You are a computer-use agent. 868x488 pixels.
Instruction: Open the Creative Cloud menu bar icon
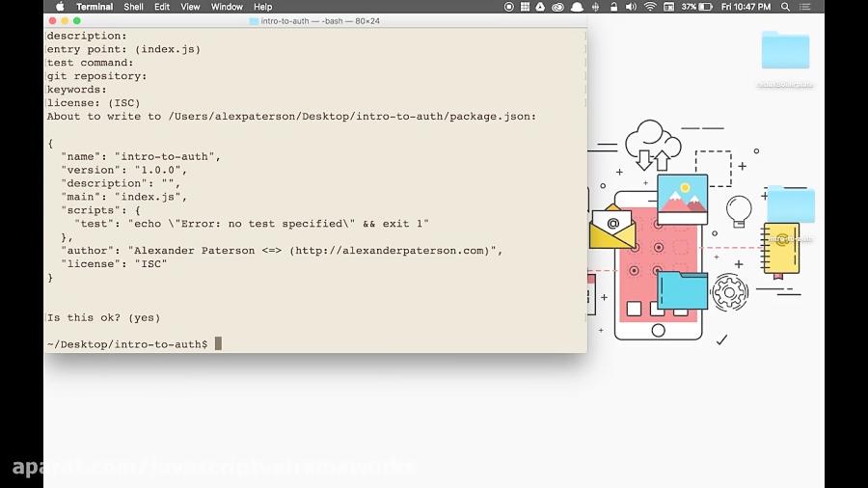tap(557, 7)
